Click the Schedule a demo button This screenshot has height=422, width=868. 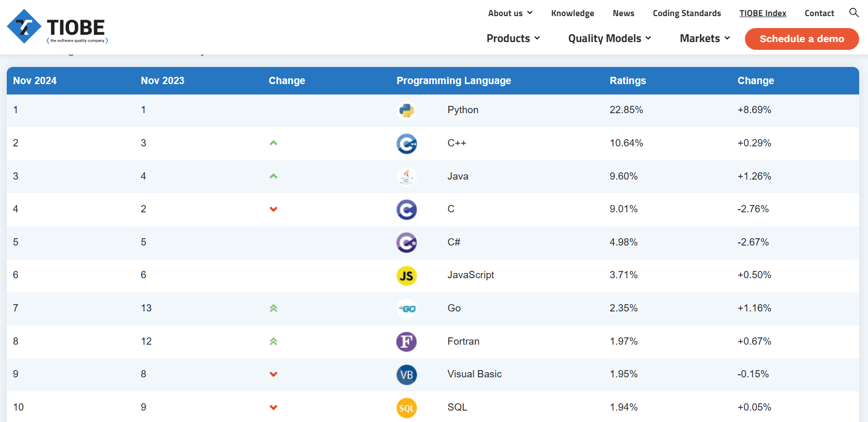coord(802,39)
